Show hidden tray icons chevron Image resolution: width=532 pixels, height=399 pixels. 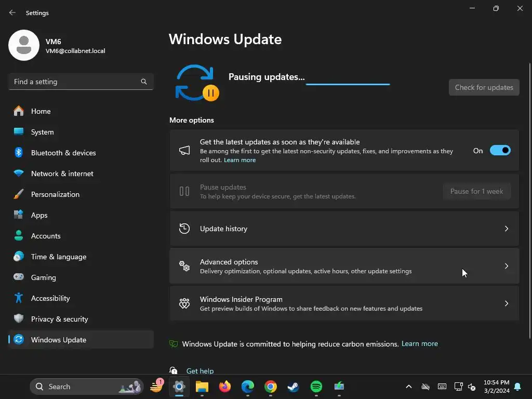(409, 387)
